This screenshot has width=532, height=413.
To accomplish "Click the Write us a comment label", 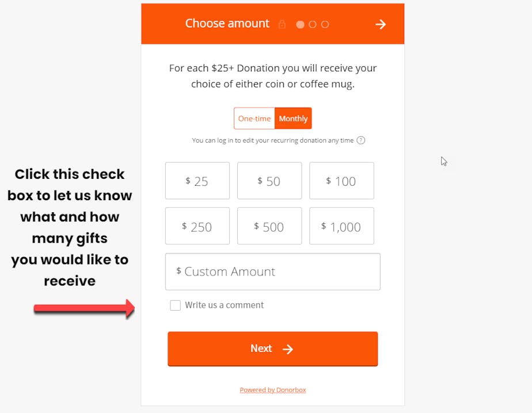I will click(225, 305).
